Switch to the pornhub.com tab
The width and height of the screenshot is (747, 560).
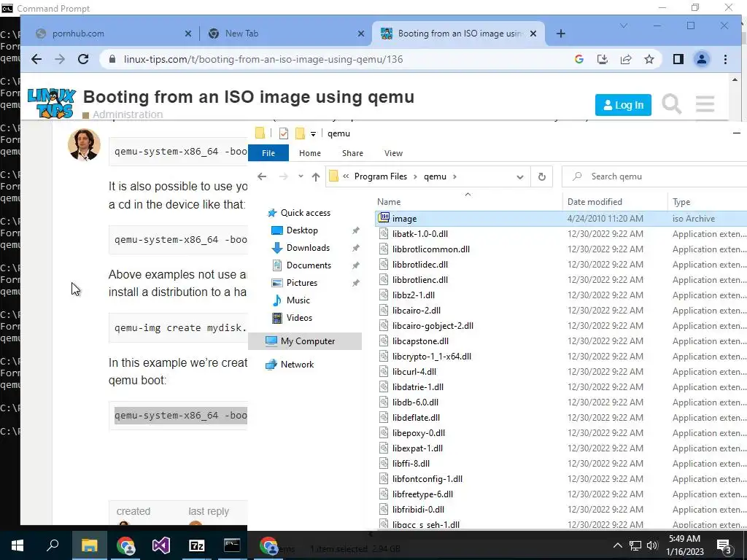coord(115,34)
